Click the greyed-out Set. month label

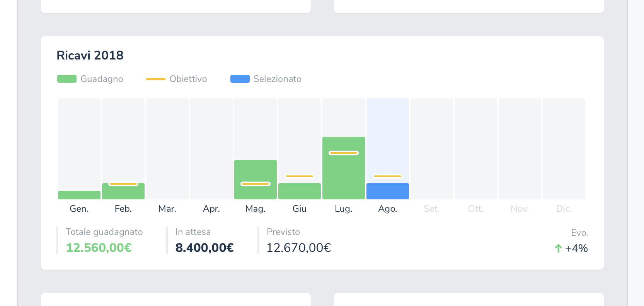coord(431,209)
